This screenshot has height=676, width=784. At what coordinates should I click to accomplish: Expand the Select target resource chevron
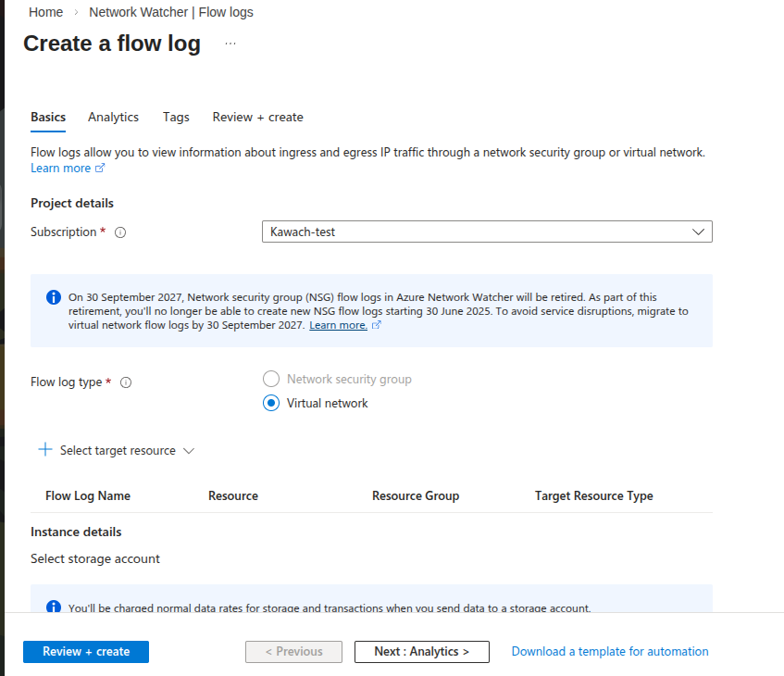coord(190,451)
